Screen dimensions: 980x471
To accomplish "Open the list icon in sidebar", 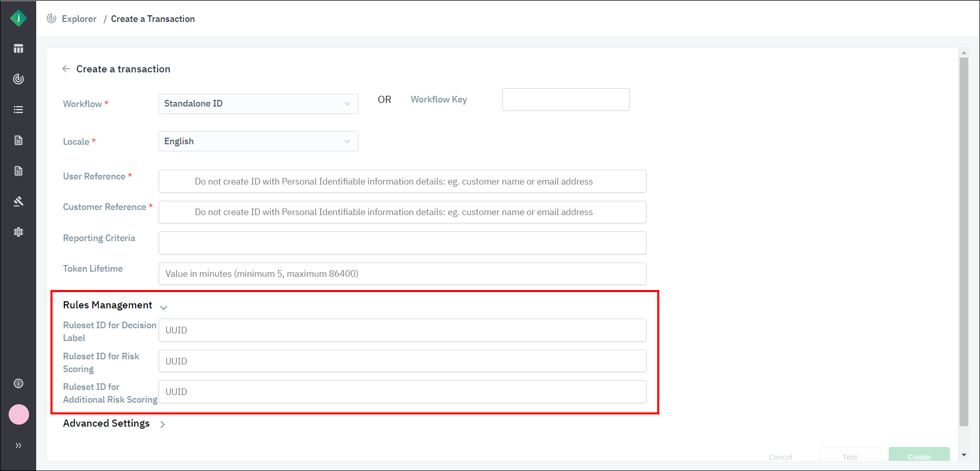I will point(18,110).
